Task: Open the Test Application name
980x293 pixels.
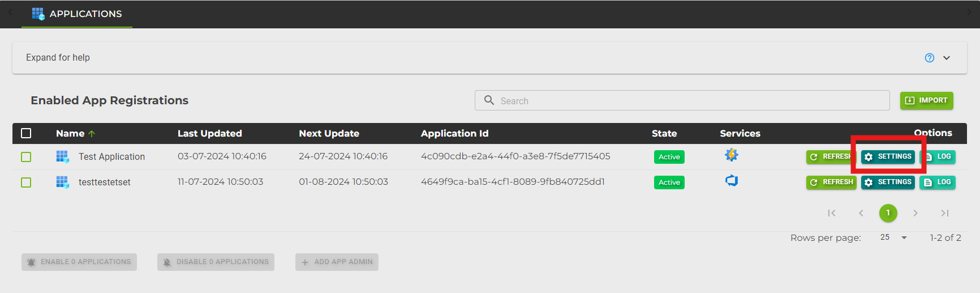Action: pos(111,156)
